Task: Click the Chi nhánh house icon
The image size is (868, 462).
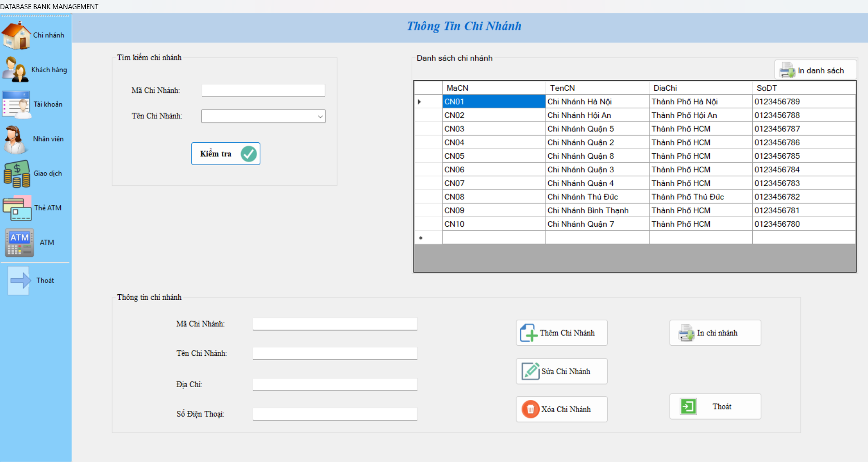Action: pos(16,35)
